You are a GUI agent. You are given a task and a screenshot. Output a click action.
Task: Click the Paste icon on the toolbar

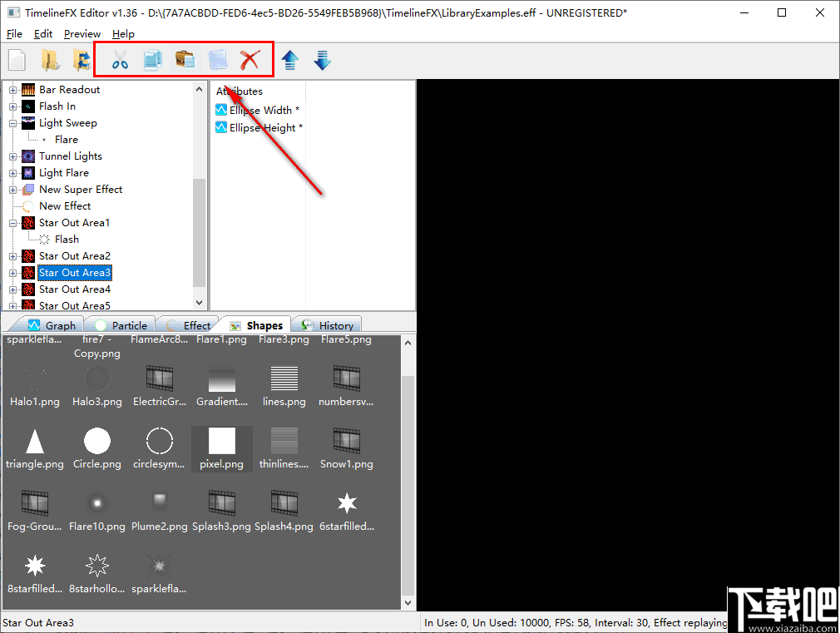pos(185,59)
